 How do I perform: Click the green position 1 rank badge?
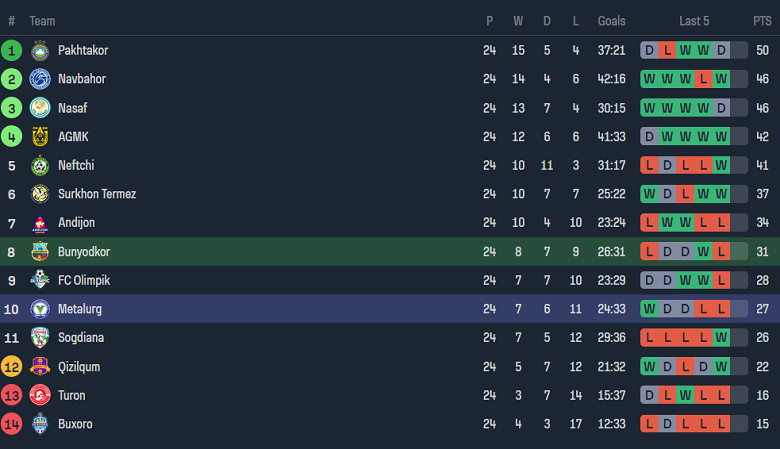(12, 50)
